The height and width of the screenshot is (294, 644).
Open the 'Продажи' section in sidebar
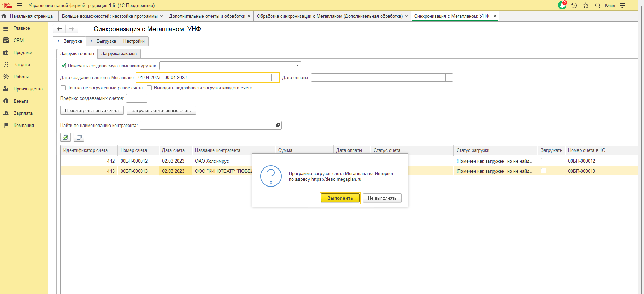pos(23,53)
